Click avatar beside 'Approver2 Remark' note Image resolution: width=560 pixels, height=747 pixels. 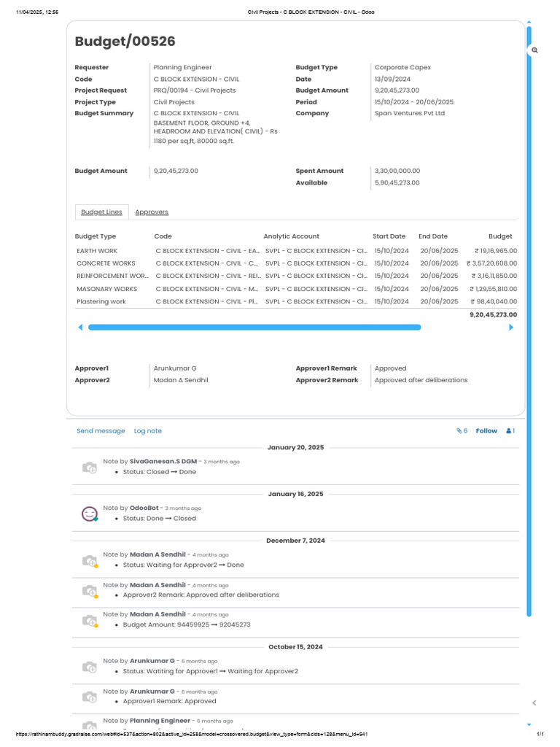[x=90, y=591]
